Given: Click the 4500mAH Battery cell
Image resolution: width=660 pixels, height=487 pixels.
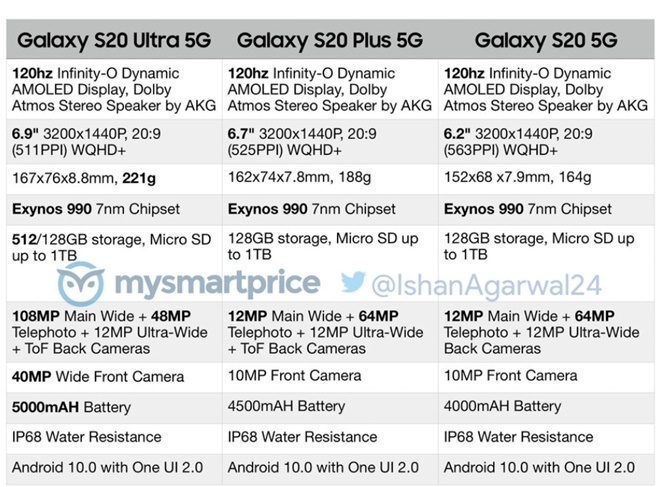Looking at the screenshot, I should click(330, 407).
